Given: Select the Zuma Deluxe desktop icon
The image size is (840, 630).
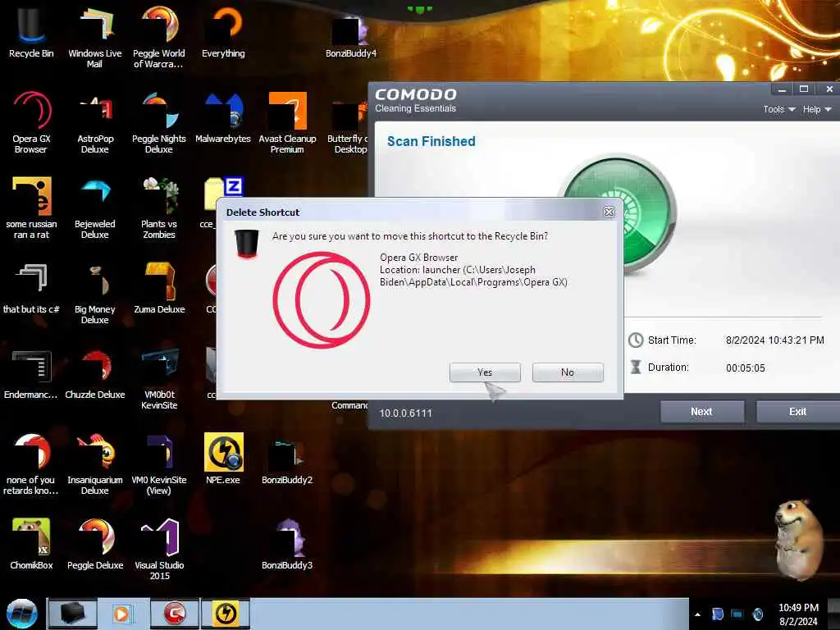Looking at the screenshot, I should (159, 288).
